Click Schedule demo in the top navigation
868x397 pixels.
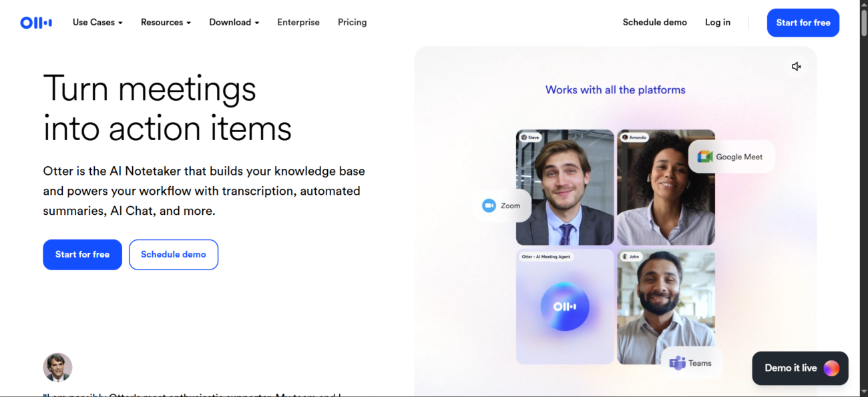tap(655, 22)
